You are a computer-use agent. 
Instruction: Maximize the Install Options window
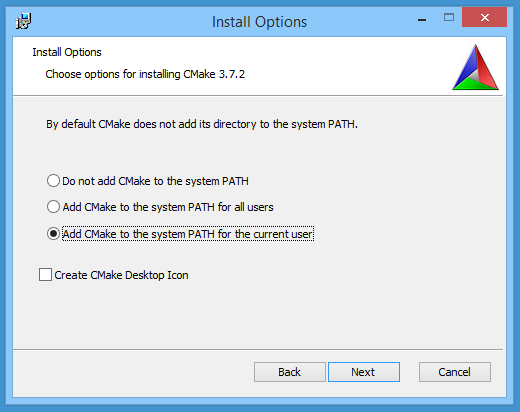pyautogui.click(x=449, y=17)
